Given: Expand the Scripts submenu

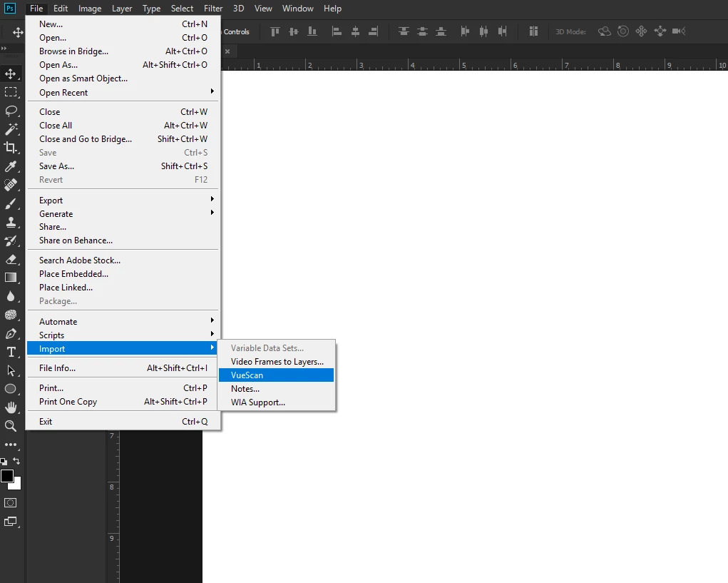Looking at the screenshot, I should click(123, 335).
